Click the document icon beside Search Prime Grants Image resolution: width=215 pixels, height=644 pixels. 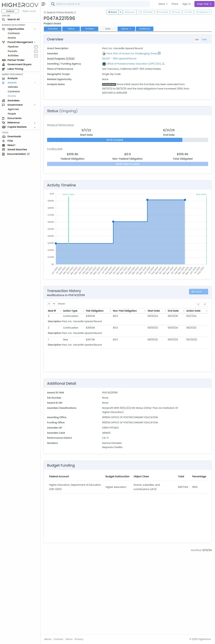pos(75,13)
